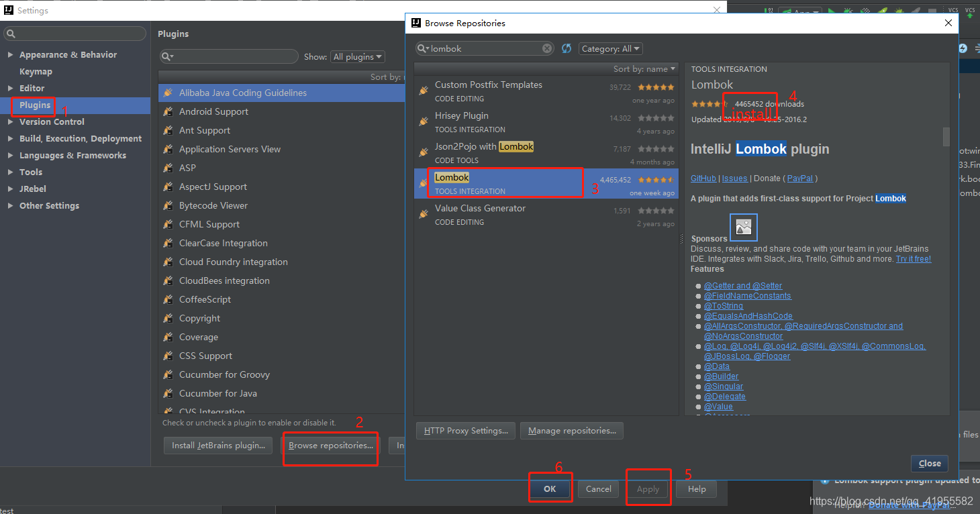
Task: Clear the lombok search text
Action: 547,48
